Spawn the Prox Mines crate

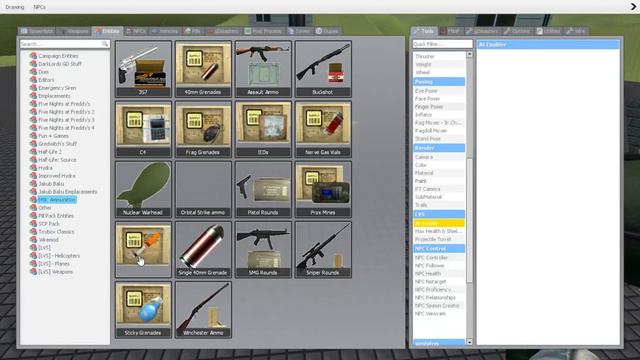coord(323,189)
